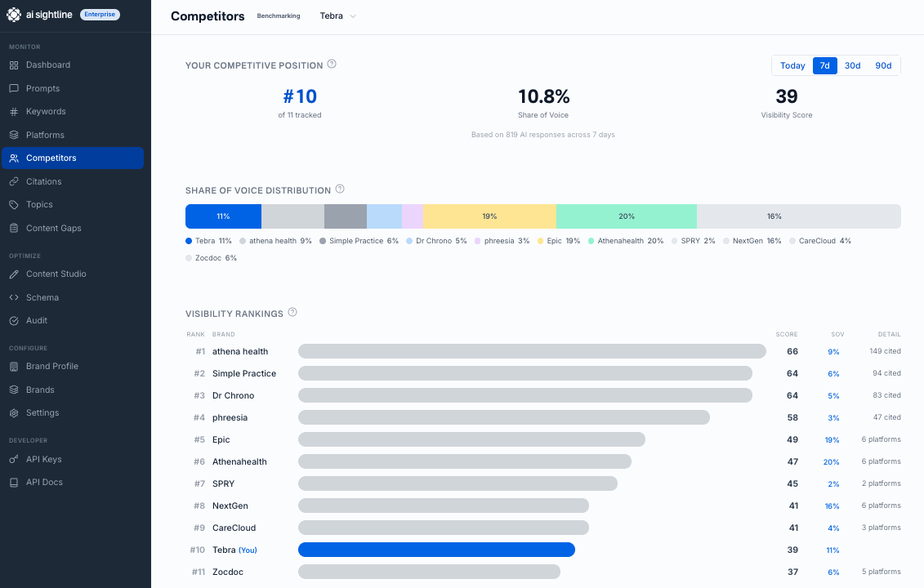Click the Benchmarking tab

pos(279,16)
